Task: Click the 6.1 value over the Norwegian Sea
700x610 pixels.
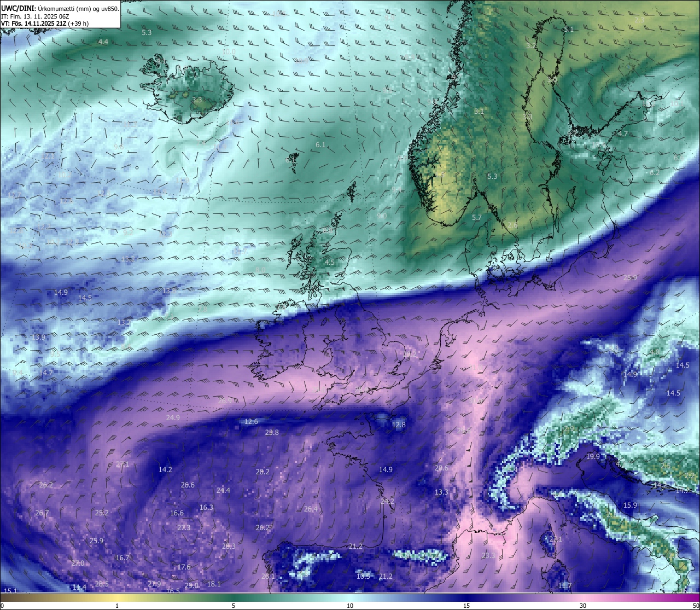Action: click(x=320, y=145)
